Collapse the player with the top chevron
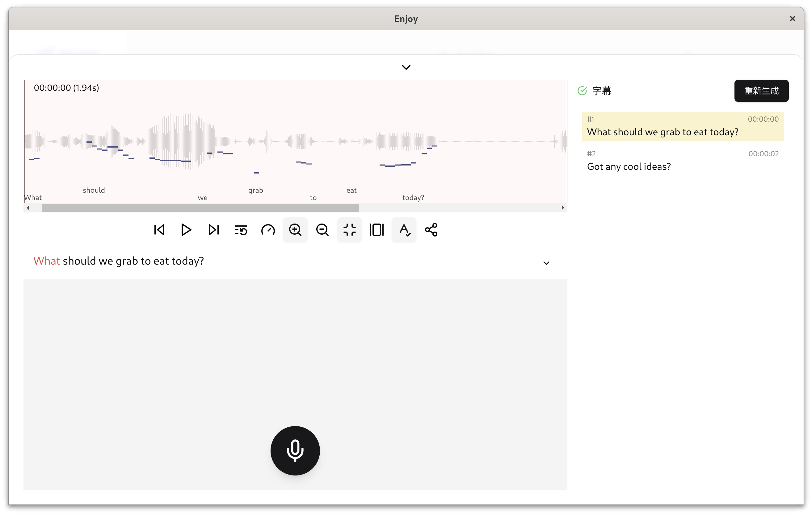 406,67
